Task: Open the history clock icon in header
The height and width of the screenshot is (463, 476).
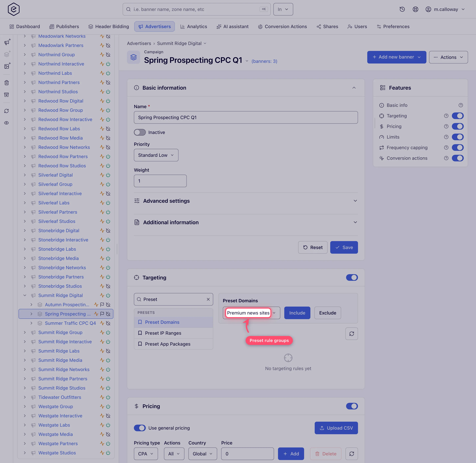Action: point(402,9)
